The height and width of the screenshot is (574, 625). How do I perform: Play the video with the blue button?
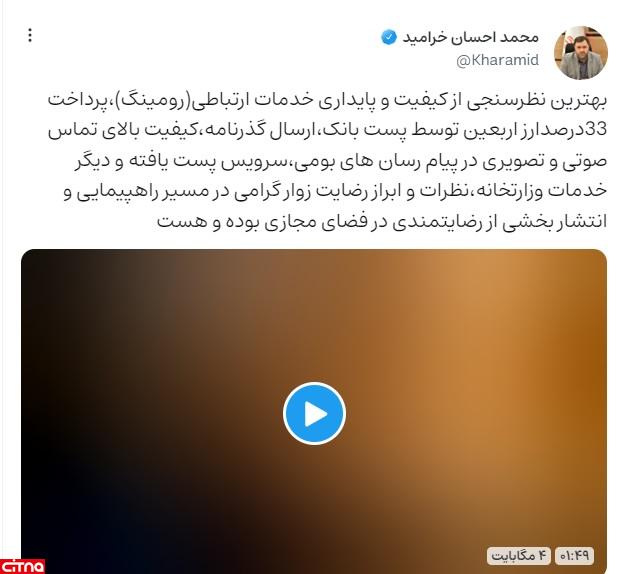[x=314, y=413]
